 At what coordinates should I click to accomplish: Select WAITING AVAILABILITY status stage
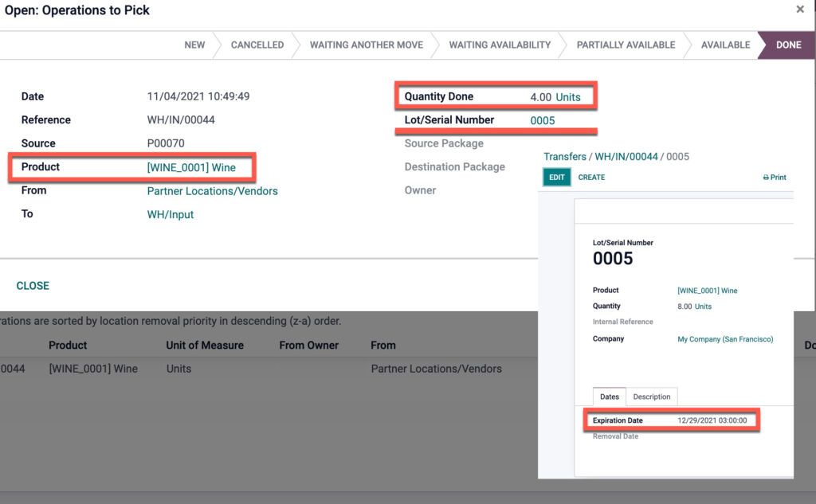point(500,45)
